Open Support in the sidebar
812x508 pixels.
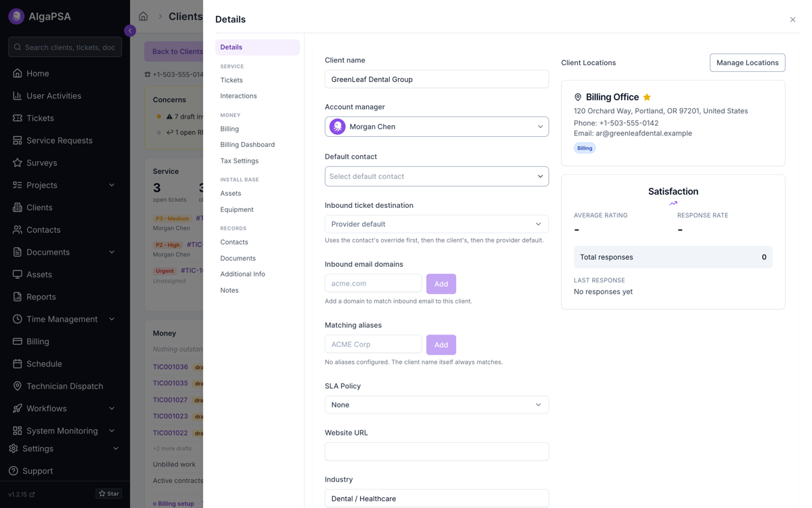tap(37, 471)
